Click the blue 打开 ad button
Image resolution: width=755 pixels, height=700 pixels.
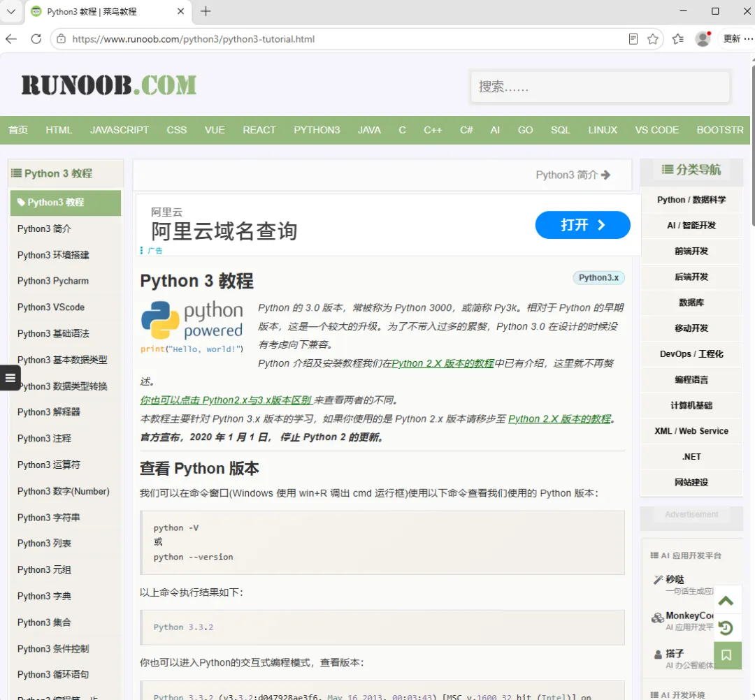pos(582,225)
